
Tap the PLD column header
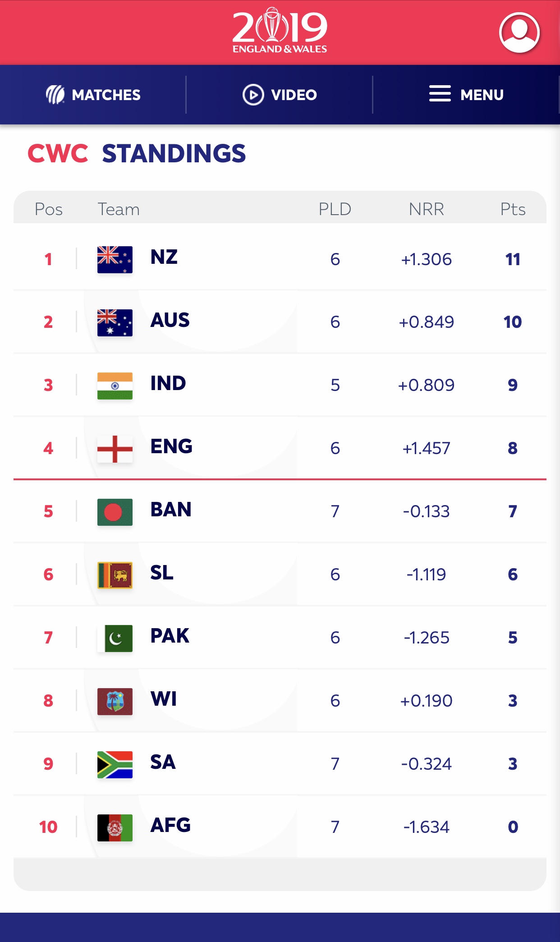335,209
